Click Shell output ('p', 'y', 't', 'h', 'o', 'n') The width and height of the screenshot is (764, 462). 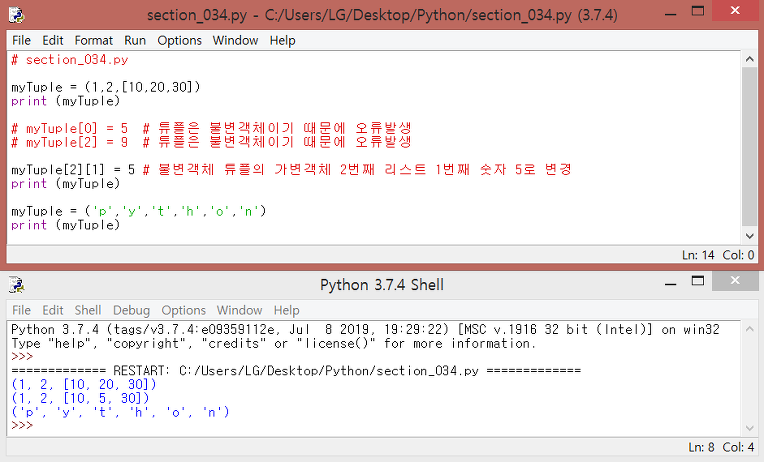[120, 412]
